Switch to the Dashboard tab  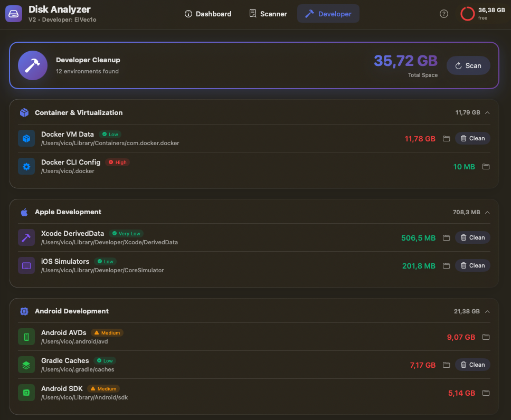click(x=207, y=14)
